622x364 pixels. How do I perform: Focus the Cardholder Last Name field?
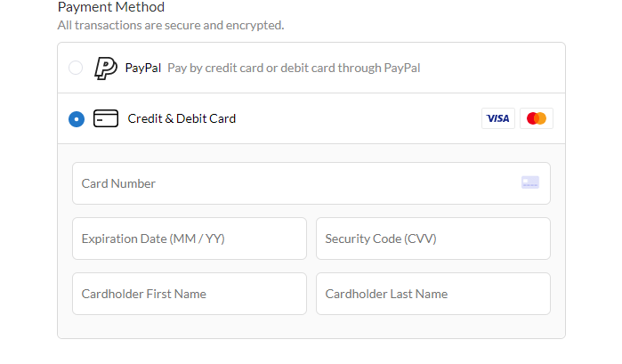(432, 294)
